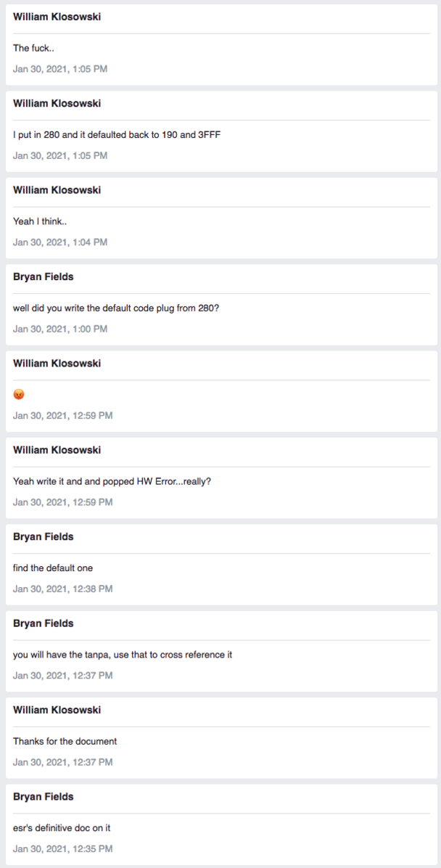Click the 1:00 PM timestamp
Image resolution: width=441 pixels, height=868 pixels.
[60, 329]
